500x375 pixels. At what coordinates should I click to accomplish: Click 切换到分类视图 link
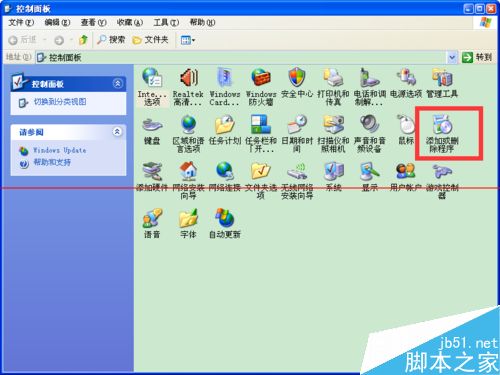60,102
